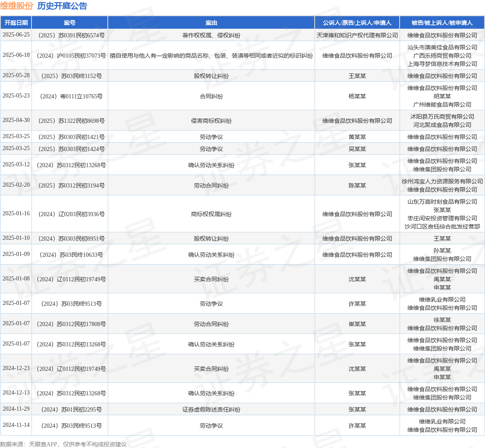Click defendant 王某某 in 2025-01-10 row

coord(442,239)
